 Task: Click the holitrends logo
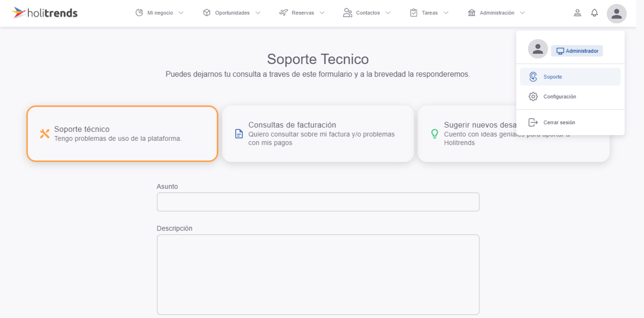point(45,13)
